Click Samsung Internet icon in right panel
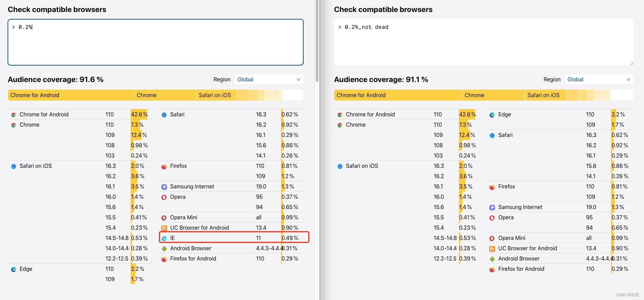This screenshot has width=644, height=300. point(492,208)
